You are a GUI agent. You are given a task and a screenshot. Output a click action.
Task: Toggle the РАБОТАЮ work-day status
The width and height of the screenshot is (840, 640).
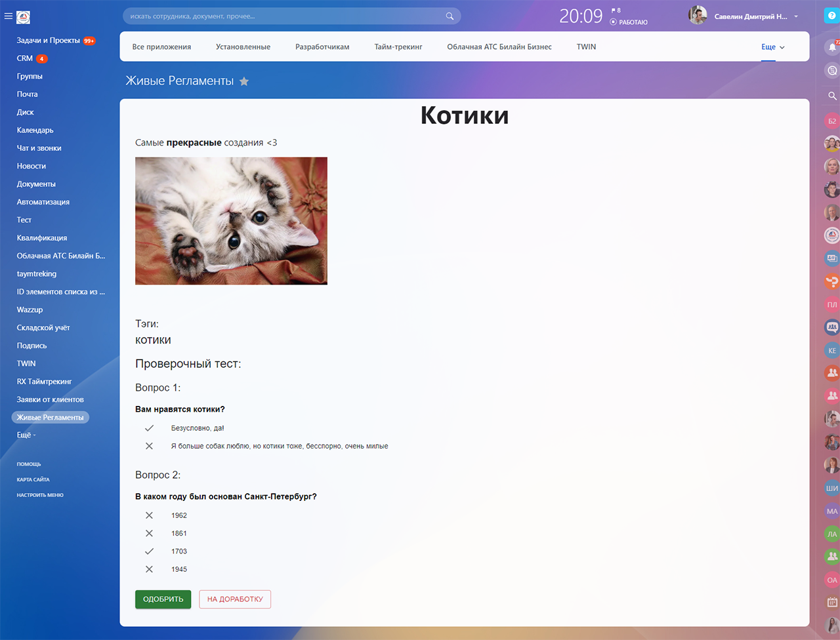629,22
